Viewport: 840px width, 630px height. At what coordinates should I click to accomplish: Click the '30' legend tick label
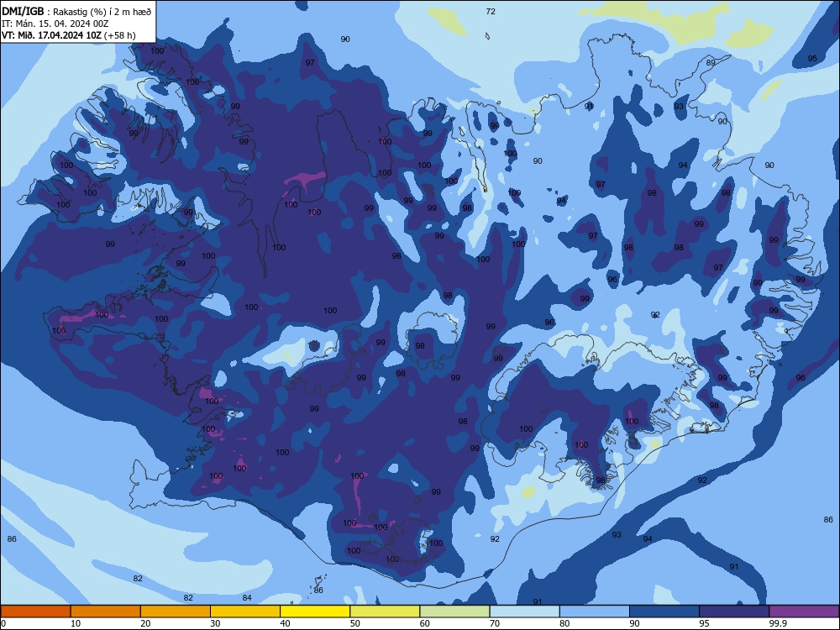[215, 623]
